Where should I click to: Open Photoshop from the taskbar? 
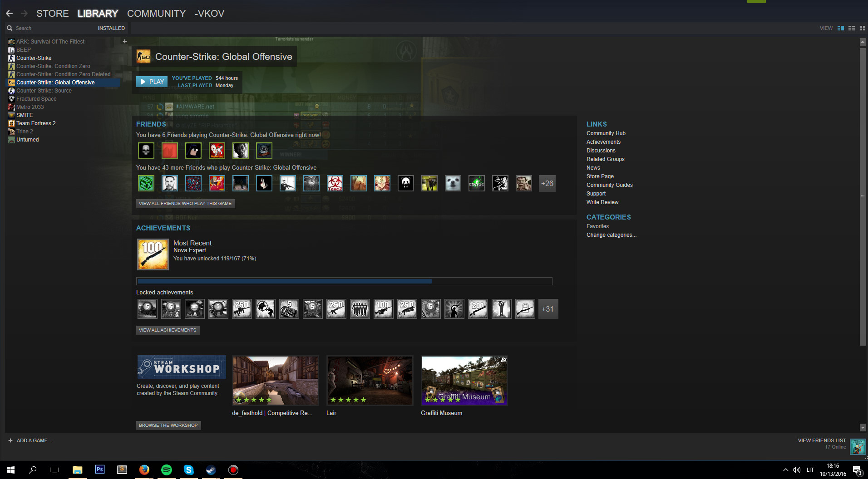[x=100, y=469]
